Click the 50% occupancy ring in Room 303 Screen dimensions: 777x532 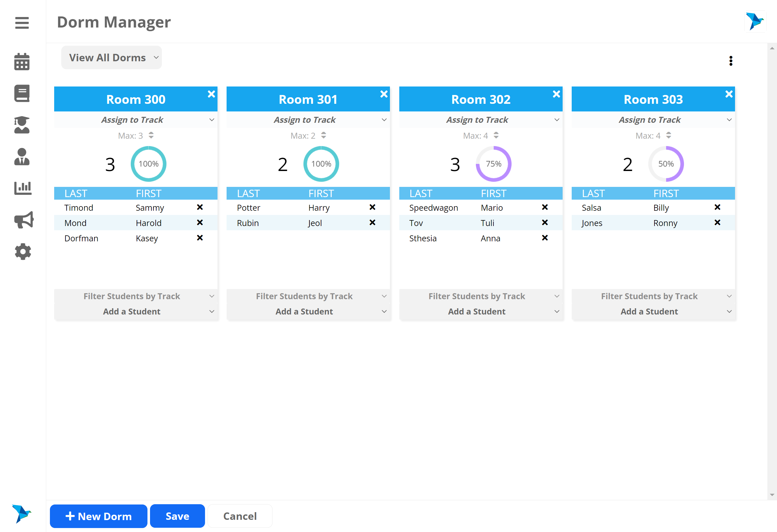(666, 164)
